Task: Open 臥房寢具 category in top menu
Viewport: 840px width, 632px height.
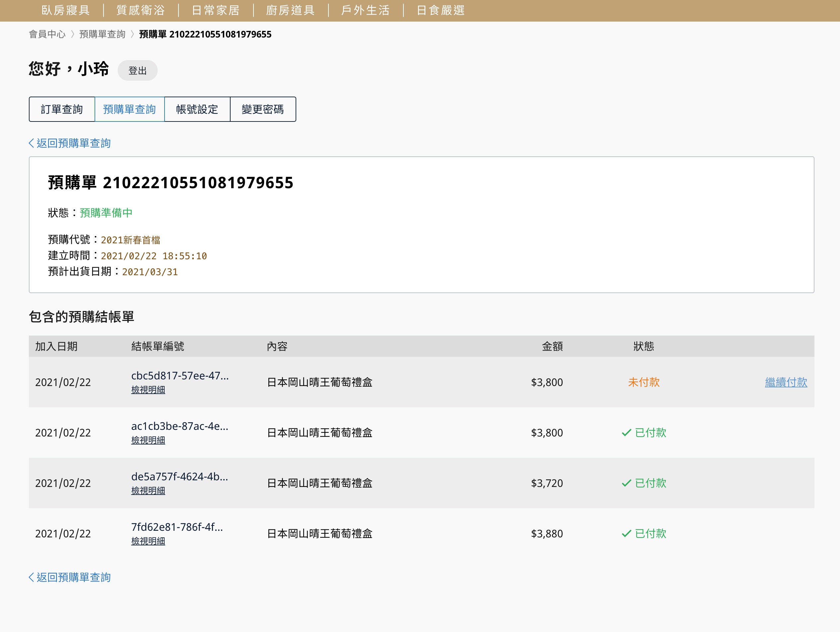Action: pyautogui.click(x=66, y=10)
